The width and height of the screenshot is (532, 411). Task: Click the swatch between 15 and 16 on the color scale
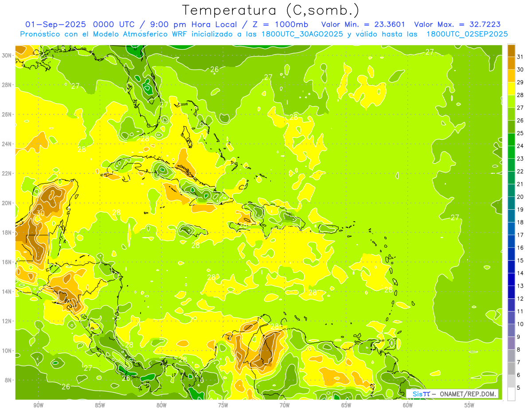511,254
